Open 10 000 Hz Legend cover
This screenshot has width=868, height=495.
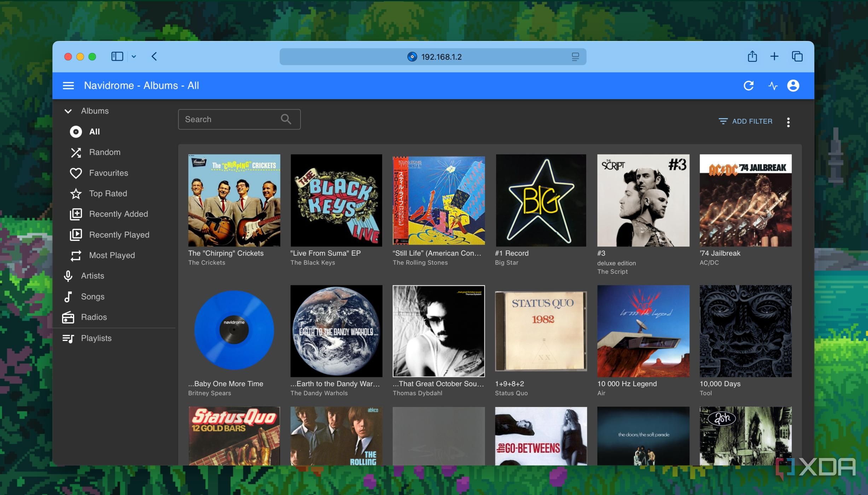pyautogui.click(x=643, y=331)
